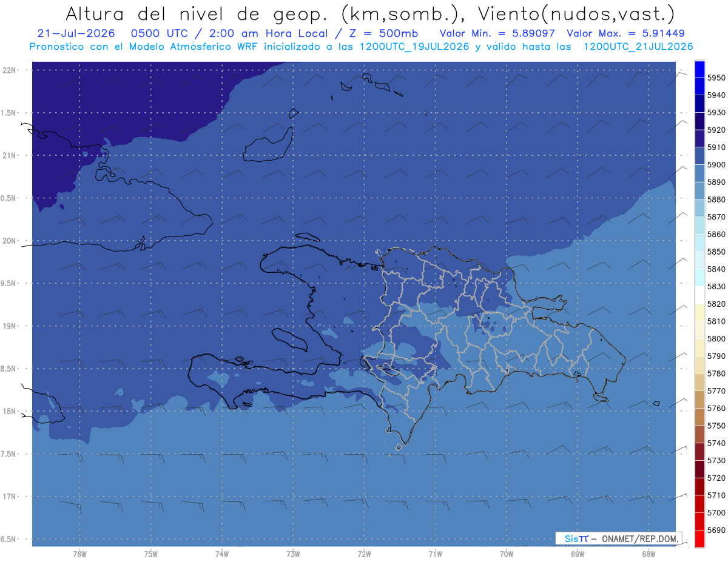Click the 5920 colorbar label

pyautogui.click(x=716, y=130)
